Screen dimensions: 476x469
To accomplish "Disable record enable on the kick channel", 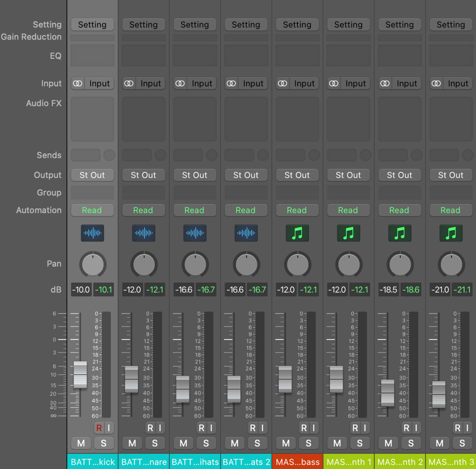I will (99, 428).
